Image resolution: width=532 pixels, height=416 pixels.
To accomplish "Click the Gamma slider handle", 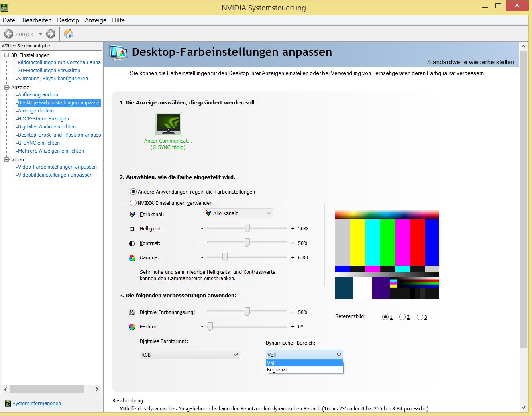I will click(225, 257).
